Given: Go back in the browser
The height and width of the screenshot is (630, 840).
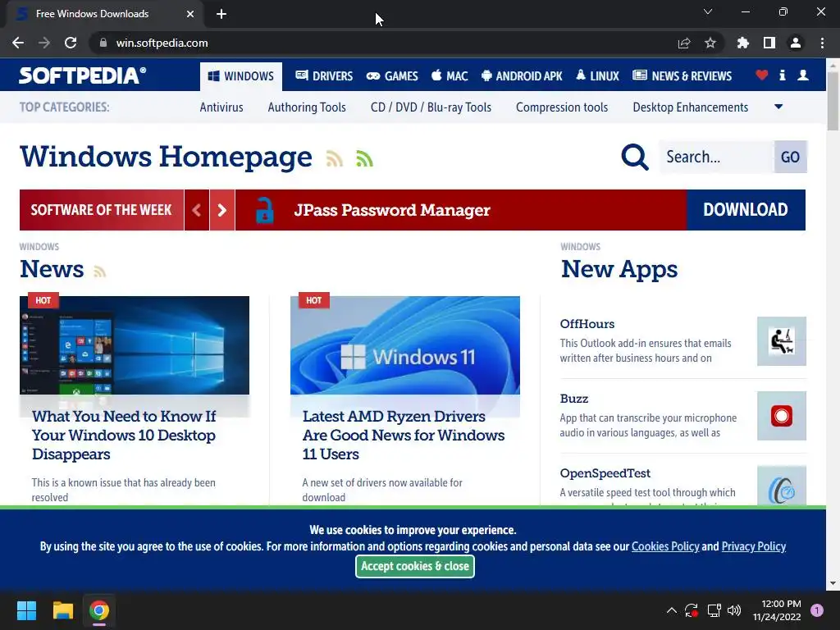Looking at the screenshot, I should (x=18, y=43).
